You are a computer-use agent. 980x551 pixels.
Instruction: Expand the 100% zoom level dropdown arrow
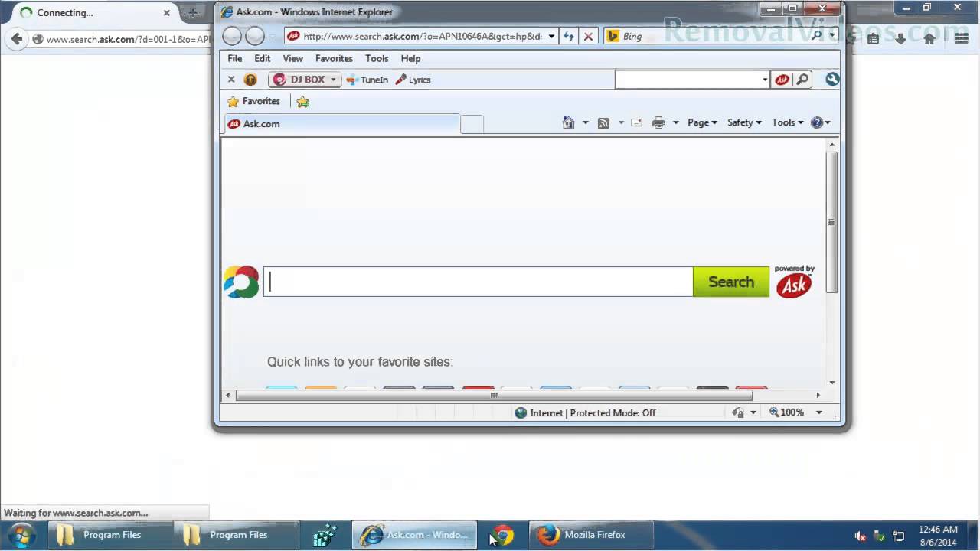pos(818,412)
